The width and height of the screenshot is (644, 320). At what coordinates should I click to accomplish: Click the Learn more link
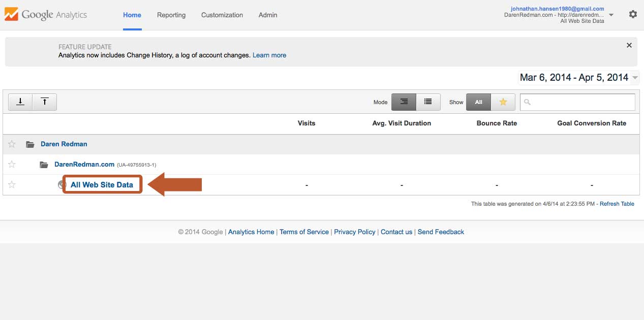(x=269, y=55)
